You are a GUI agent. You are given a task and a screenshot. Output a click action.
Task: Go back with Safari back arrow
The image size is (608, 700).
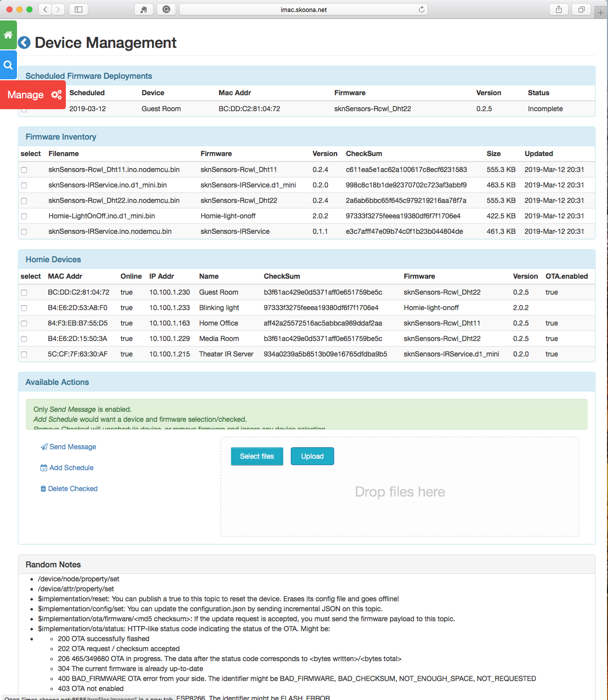pyautogui.click(x=45, y=9)
